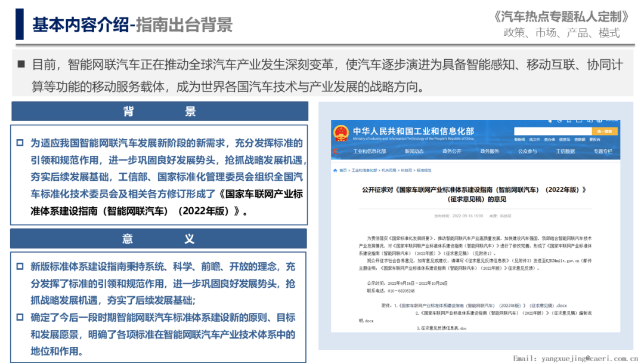Click the checkbox bullet beside 新版标准体系 paragraph

pyautogui.click(x=20, y=267)
